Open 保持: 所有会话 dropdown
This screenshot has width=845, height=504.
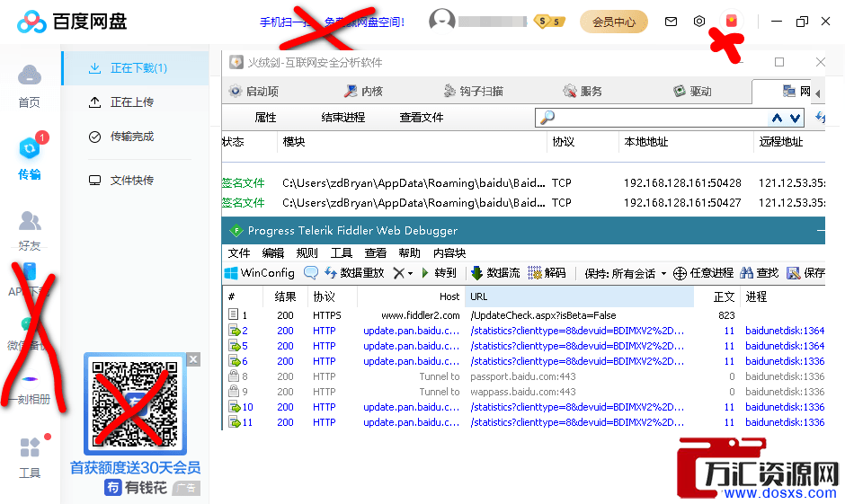pos(626,273)
